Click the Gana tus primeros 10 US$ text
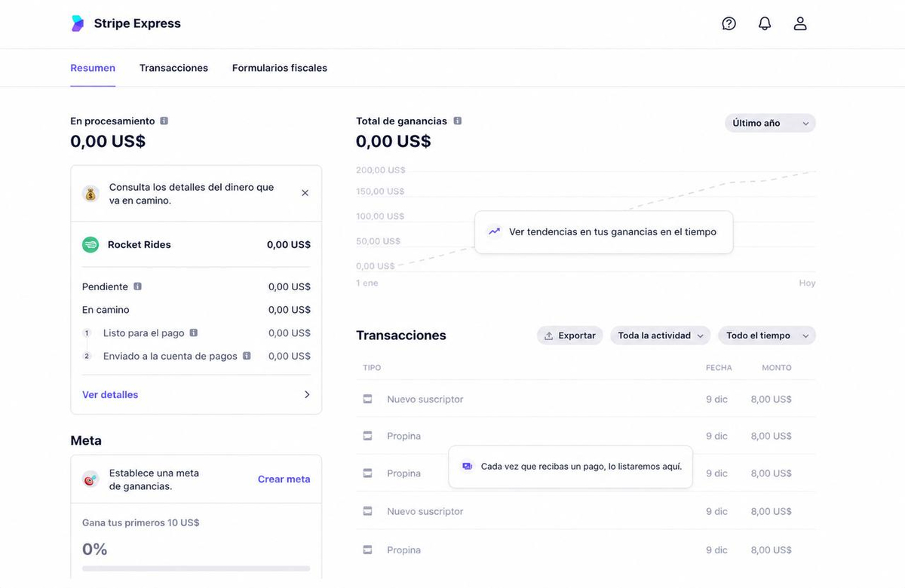 point(141,522)
